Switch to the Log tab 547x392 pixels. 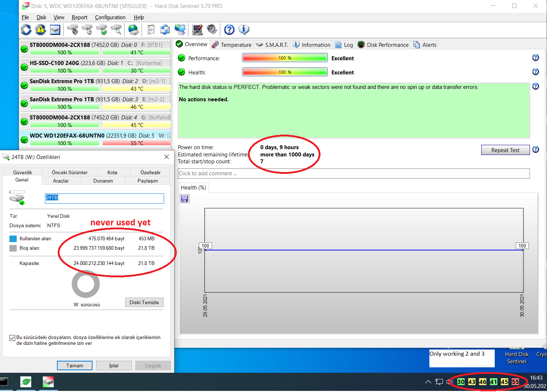344,45
